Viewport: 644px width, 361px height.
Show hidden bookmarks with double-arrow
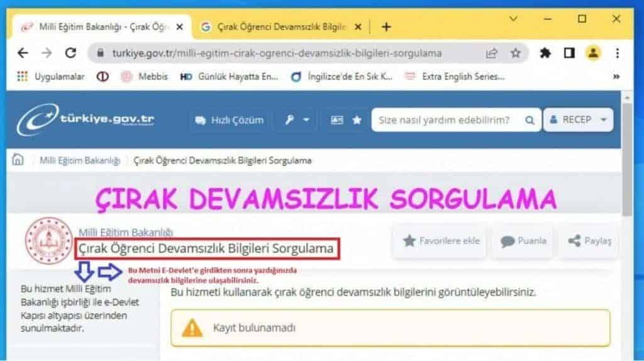point(616,77)
